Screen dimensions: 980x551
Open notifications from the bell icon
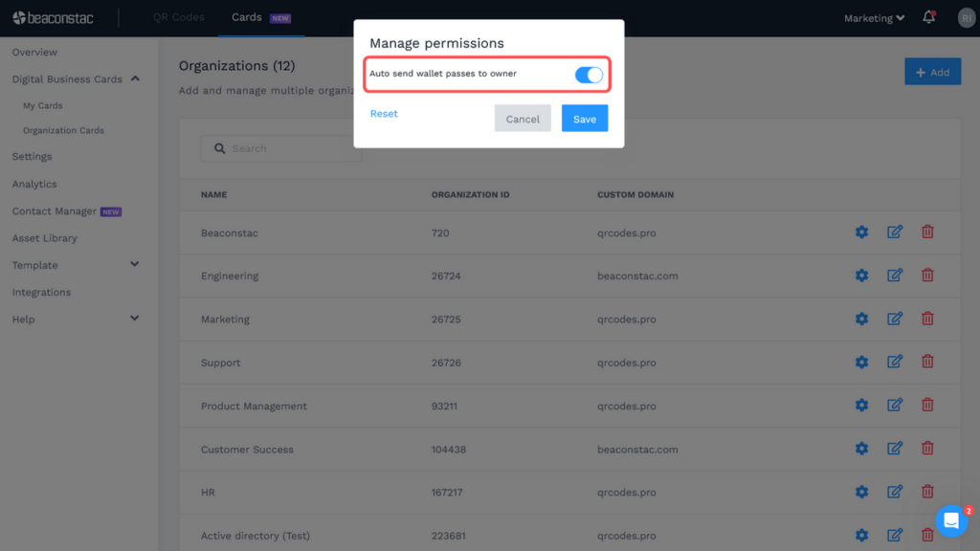pyautogui.click(x=926, y=17)
